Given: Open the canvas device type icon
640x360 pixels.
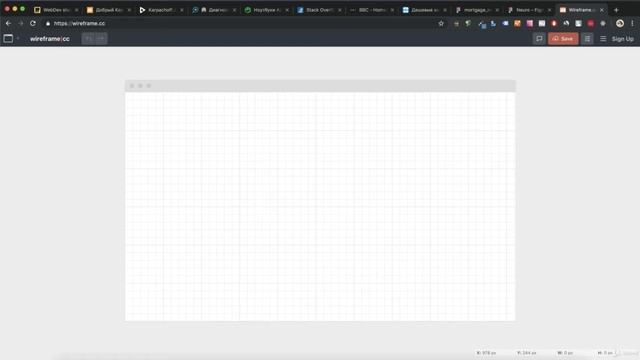Looking at the screenshot, I should pyautogui.click(x=8, y=38).
